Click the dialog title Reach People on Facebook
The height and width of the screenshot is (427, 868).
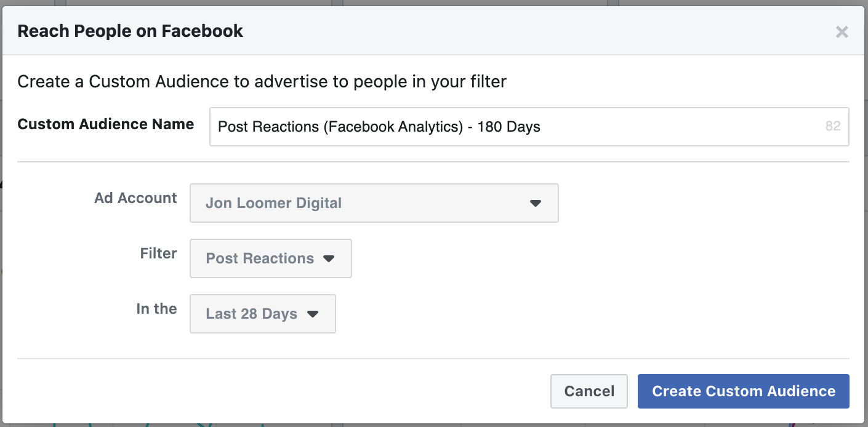(131, 31)
